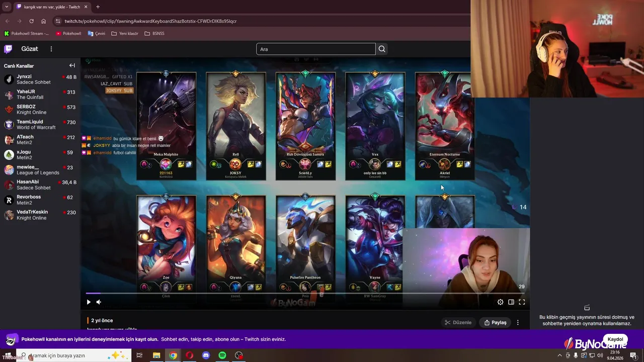Click the Paylaş share button
Viewport: 644px width, 362px height.
coord(496,322)
